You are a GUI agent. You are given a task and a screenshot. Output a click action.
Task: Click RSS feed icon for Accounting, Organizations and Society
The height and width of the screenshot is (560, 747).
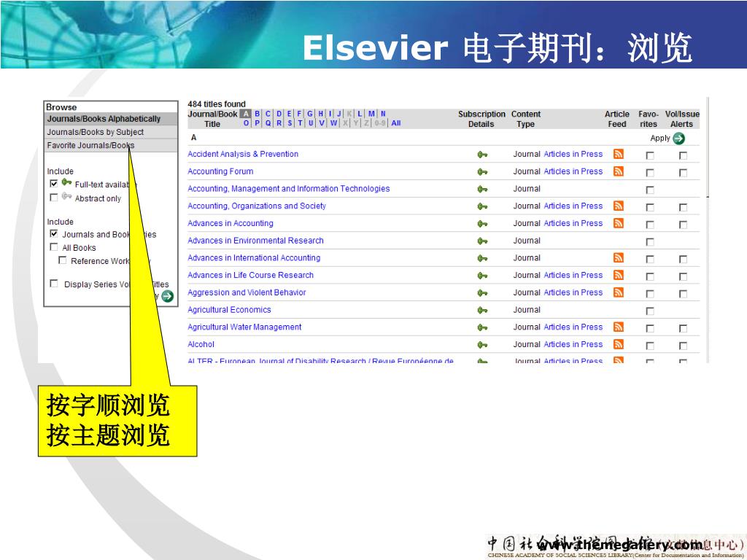(x=619, y=206)
